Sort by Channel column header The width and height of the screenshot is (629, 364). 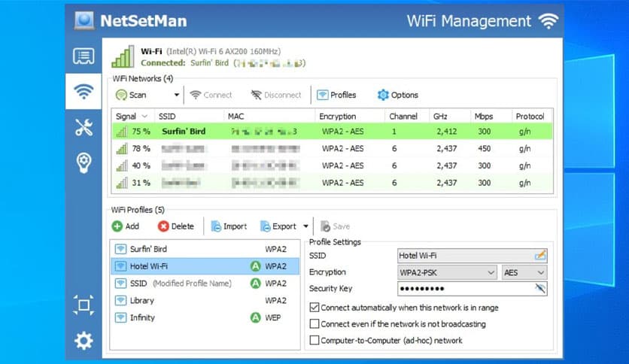click(x=407, y=117)
